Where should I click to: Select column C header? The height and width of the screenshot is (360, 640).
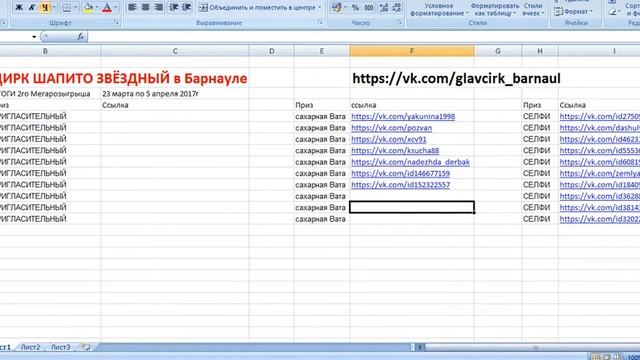tap(175, 51)
